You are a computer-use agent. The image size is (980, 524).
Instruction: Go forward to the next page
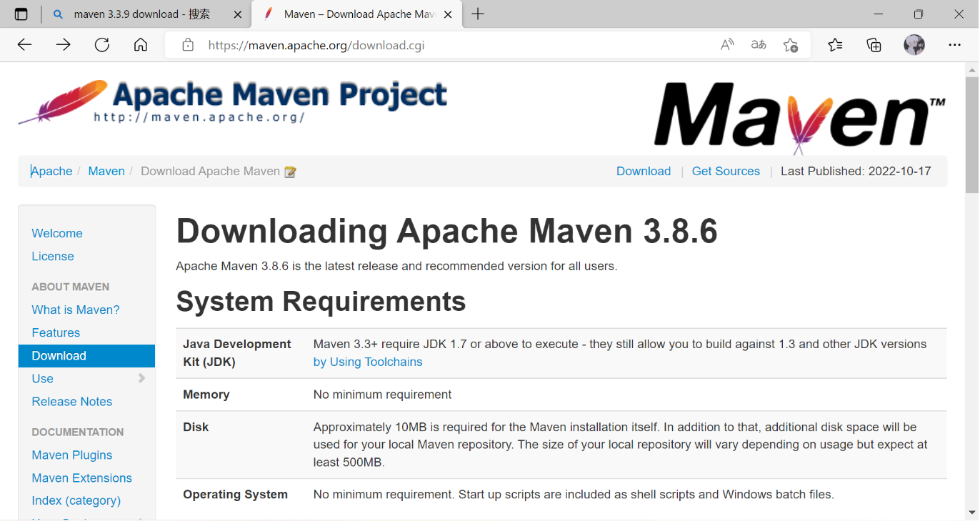64,45
